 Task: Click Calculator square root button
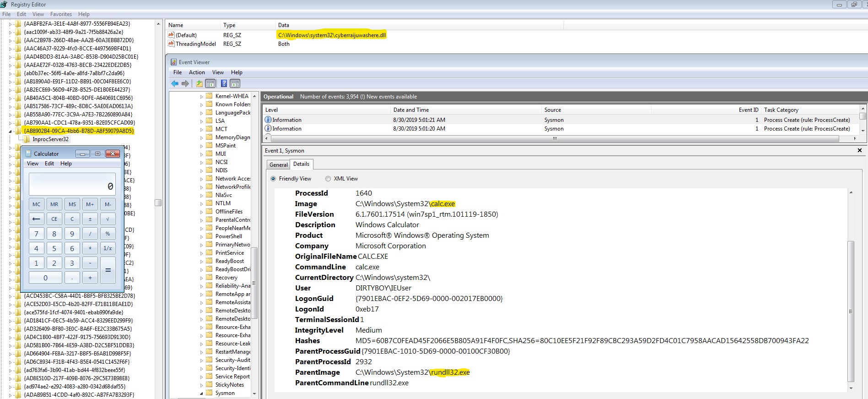(x=108, y=219)
